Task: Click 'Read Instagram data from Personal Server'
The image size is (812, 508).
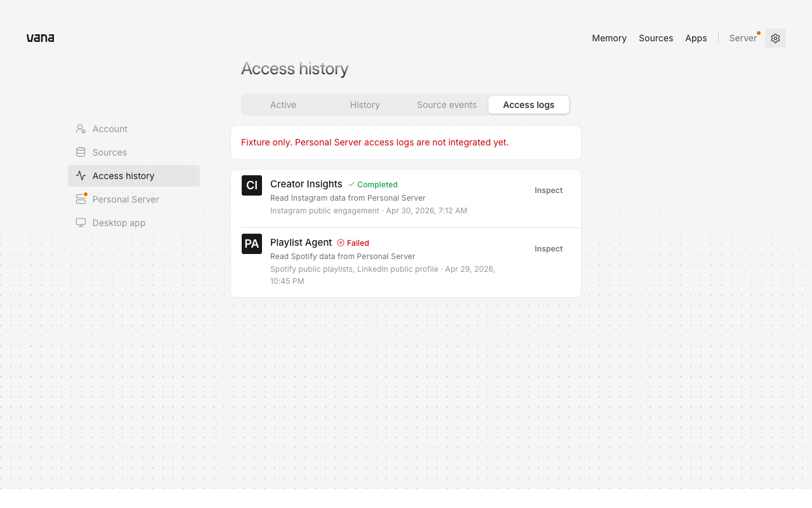Action: pyautogui.click(x=348, y=198)
